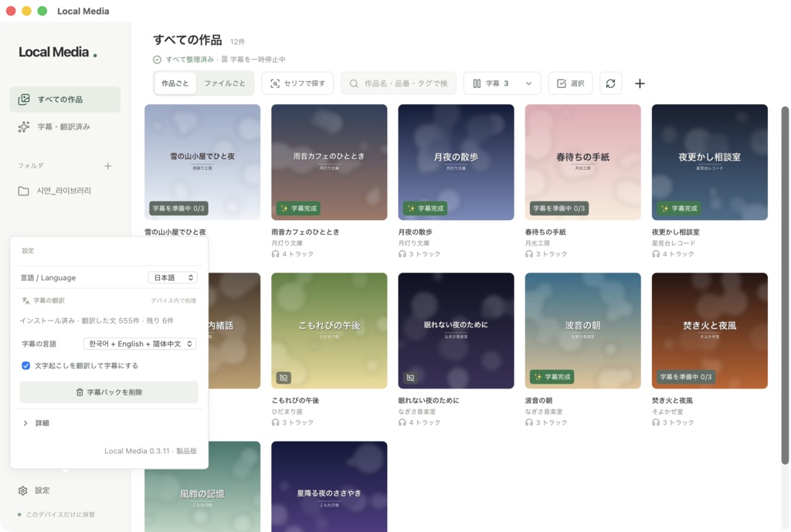Image resolution: width=791 pixels, height=532 pixels.
Task: Open the 星降る夜のささやき thumbnail
Action: pos(329,486)
